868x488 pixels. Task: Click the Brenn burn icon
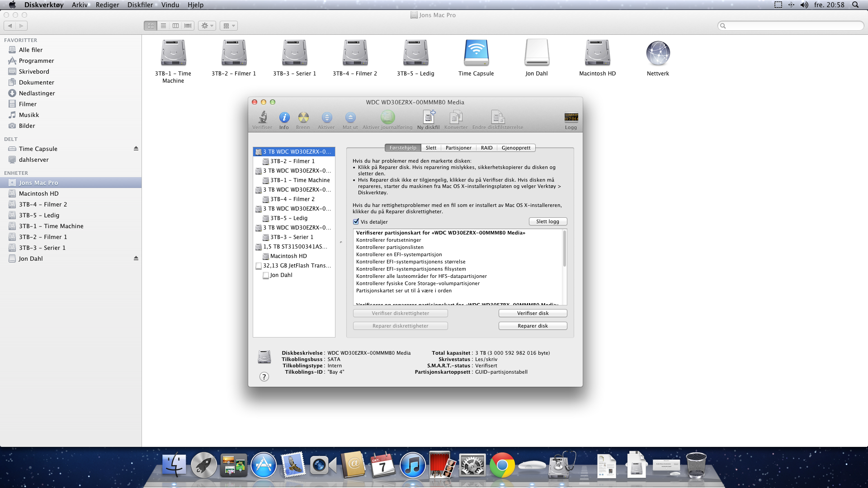pos(303,120)
